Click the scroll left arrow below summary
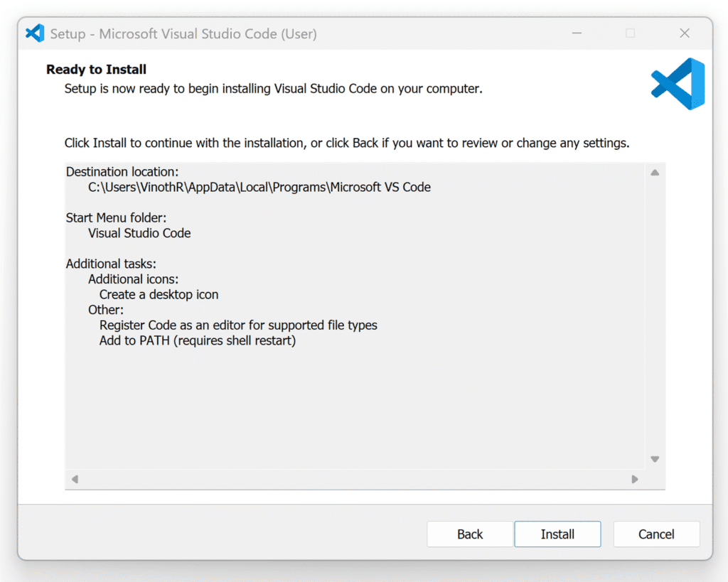The height and width of the screenshot is (582, 728). 75,479
